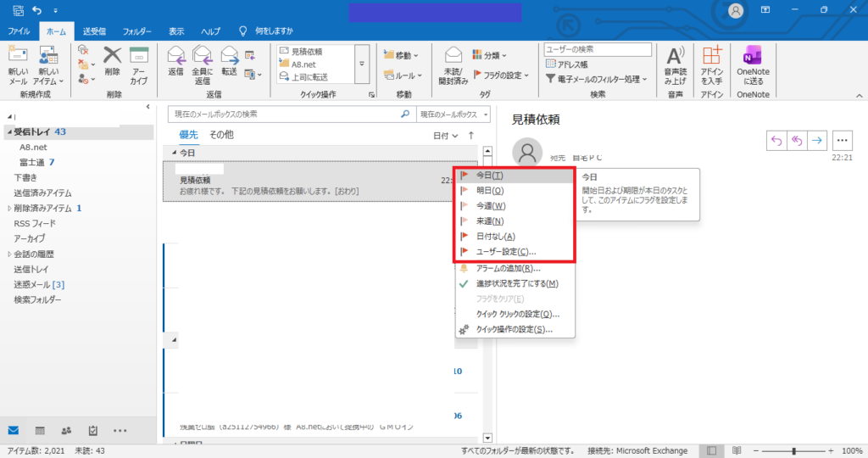
Task: Select 明日 flag option in context menu
Action: [489, 190]
